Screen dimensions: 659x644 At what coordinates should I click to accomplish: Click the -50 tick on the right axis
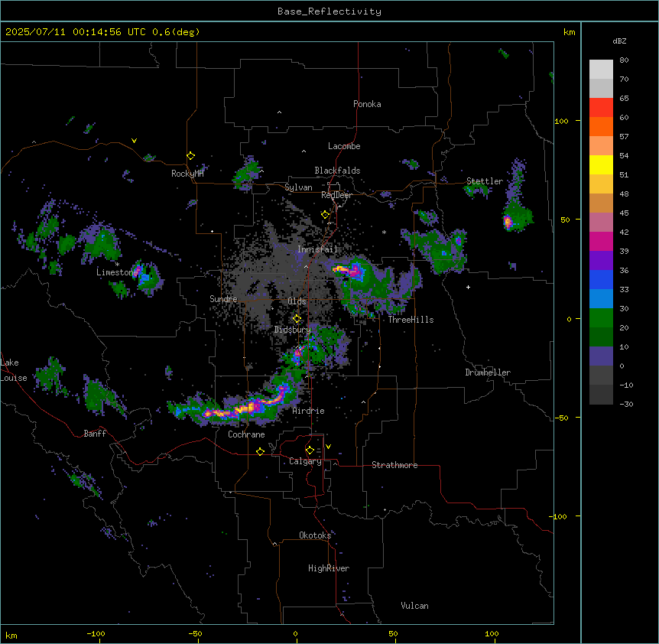[x=560, y=418]
